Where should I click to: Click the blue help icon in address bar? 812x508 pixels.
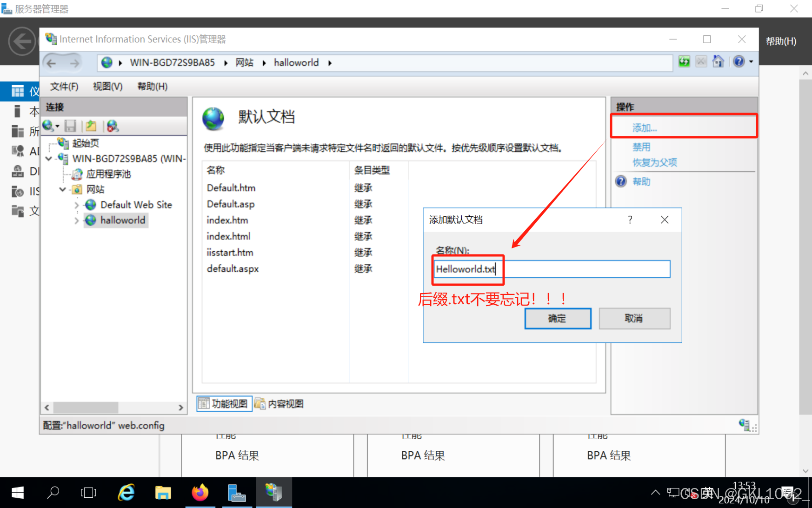(739, 61)
